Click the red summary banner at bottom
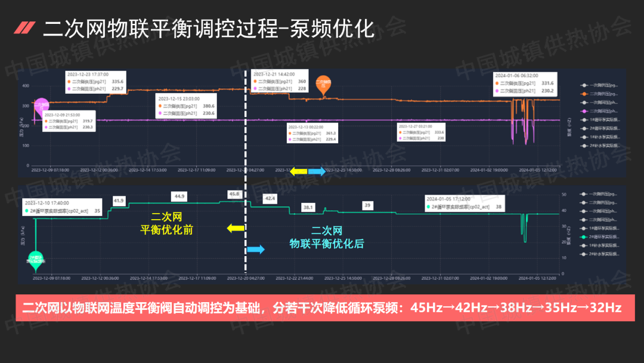Screen dimensions: 644x363 point(322,308)
